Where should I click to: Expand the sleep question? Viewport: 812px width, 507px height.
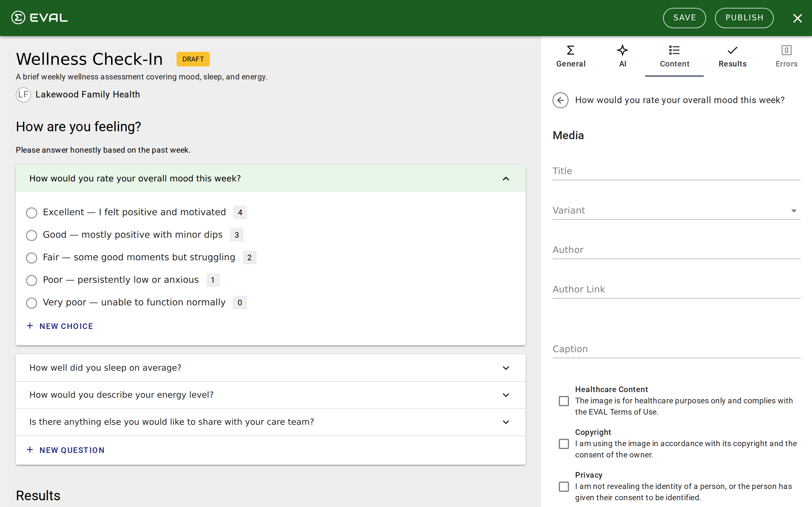point(506,368)
